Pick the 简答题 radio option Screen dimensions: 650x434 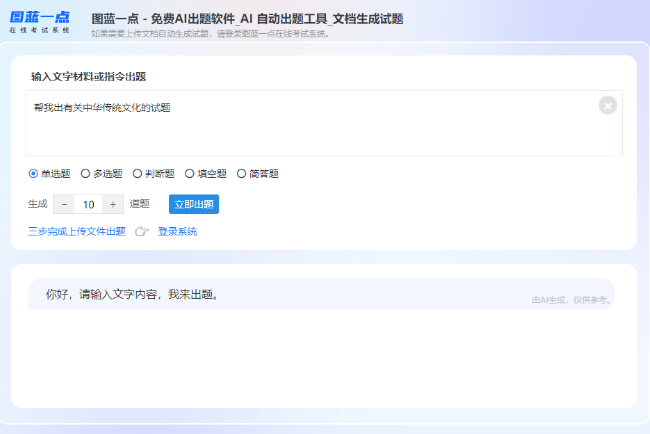[x=241, y=174]
